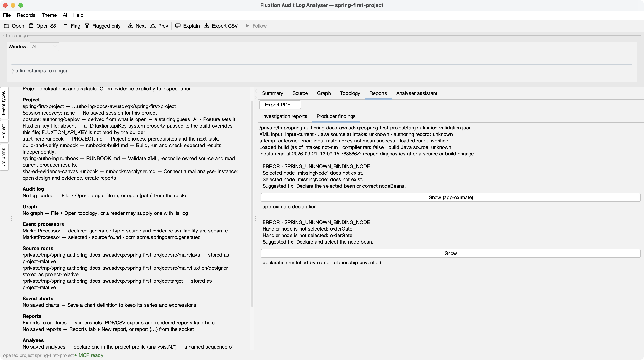Click 'spring-authoring runbook — RUNBOOK.md' line

128,161
